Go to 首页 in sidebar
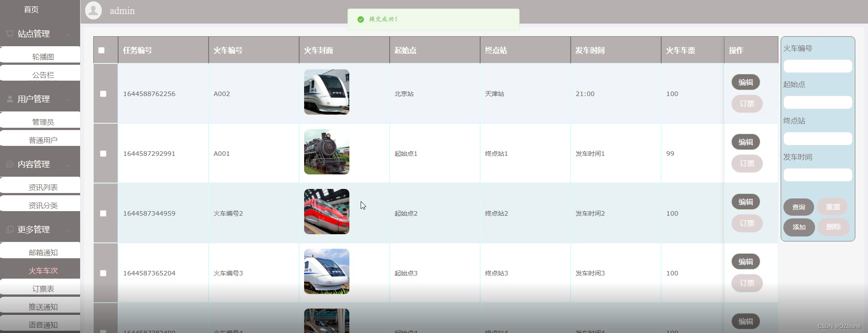Screen dimensions: 868x333 point(31,10)
